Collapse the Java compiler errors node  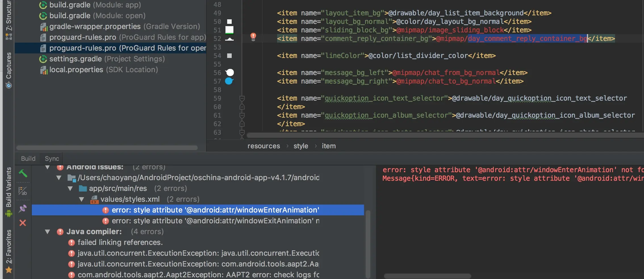pos(47,232)
